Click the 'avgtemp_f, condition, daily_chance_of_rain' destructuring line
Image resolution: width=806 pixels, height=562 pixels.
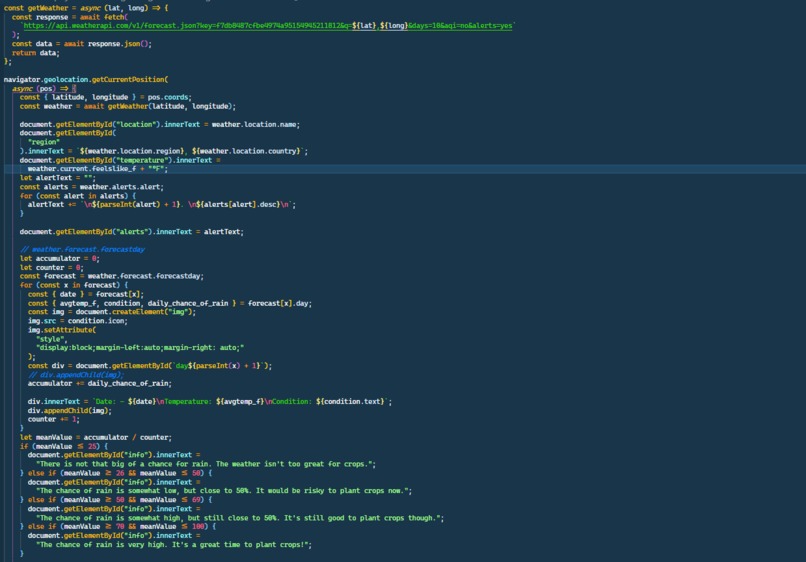(170, 303)
